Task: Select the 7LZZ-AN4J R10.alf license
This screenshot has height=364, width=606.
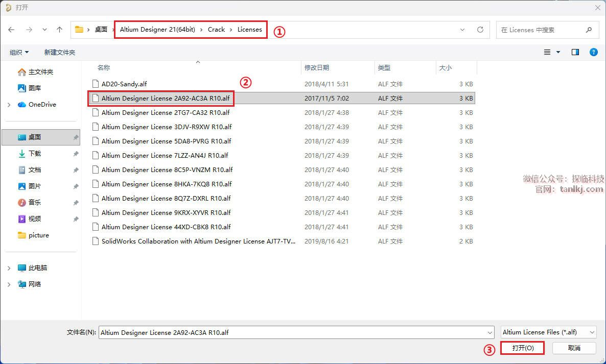Action: (282, 155)
